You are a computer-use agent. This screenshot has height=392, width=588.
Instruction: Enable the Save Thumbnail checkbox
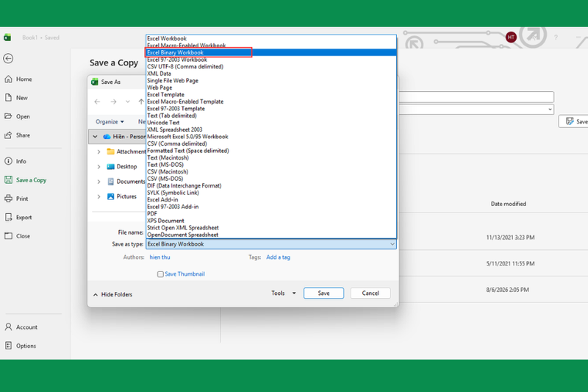(160, 274)
